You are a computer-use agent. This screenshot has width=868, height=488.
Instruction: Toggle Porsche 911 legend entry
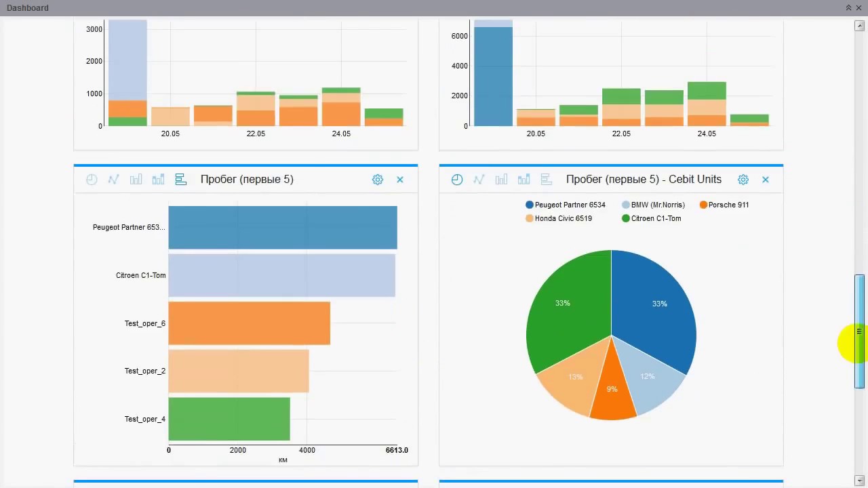724,205
